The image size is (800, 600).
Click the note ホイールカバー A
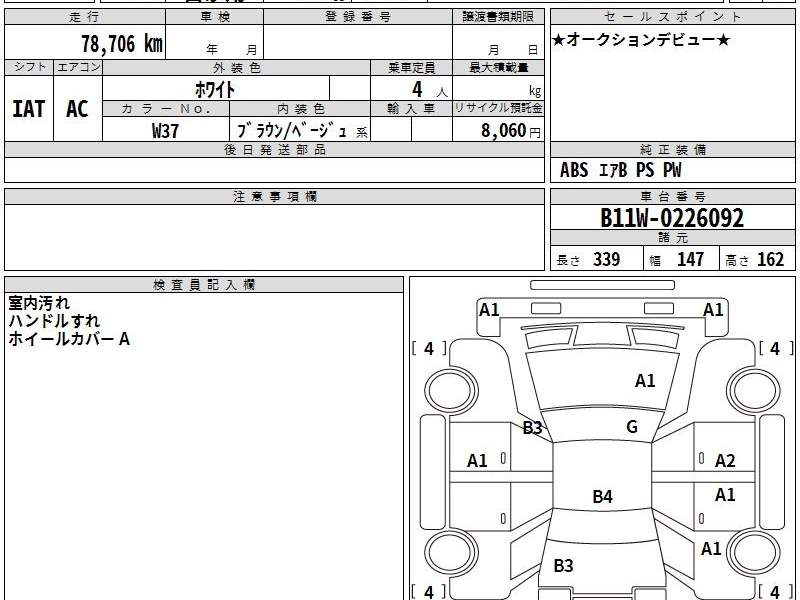pyautogui.click(x=69, y=339)
